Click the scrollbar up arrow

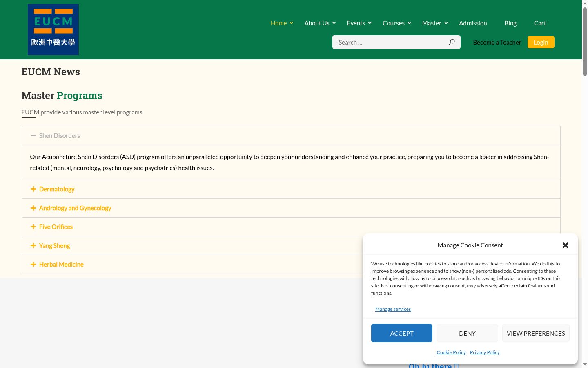[x=585, y=3]
